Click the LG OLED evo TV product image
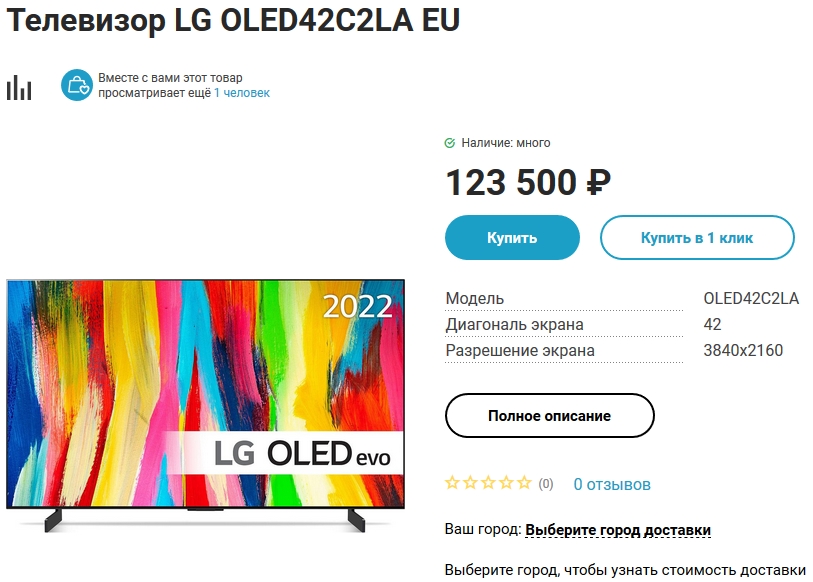Screen dimensions: 813x582 click(206, 400)
